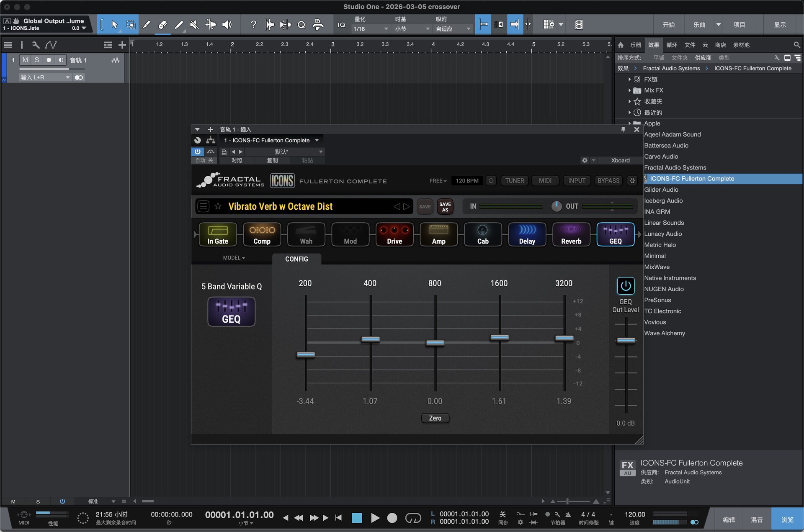Open the MODEL dropdown menu
This screenshot has height=532, width=804.
tap(234, 258)
